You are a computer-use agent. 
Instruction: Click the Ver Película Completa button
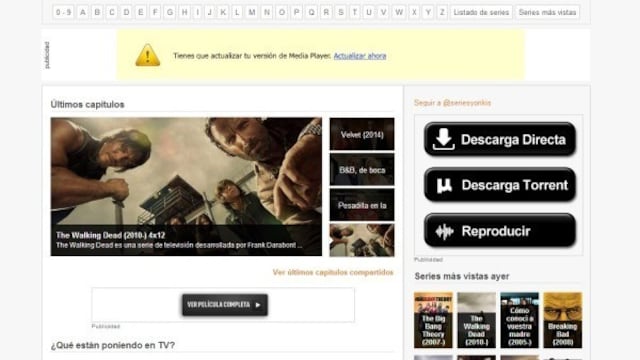[x=225, y=305]
